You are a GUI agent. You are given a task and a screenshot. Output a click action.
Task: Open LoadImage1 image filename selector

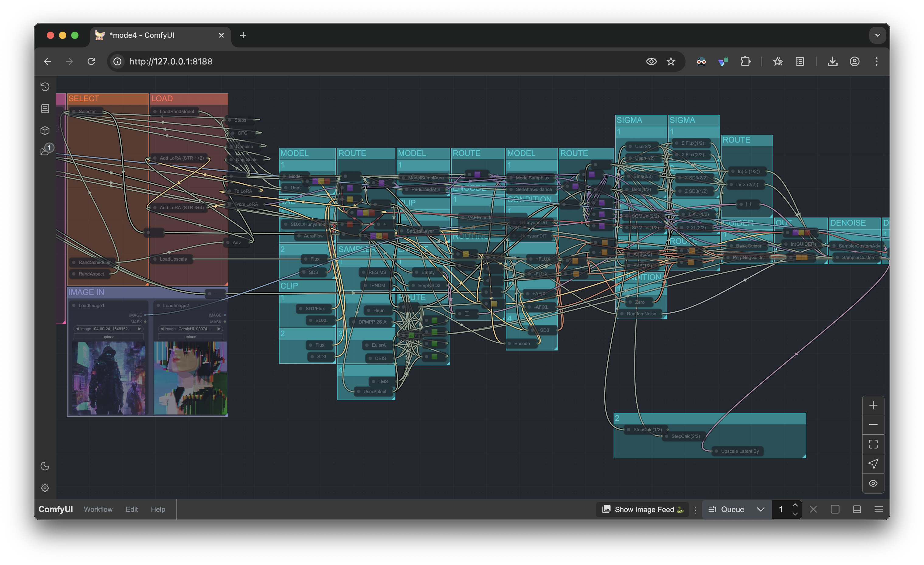coord(109,329)
